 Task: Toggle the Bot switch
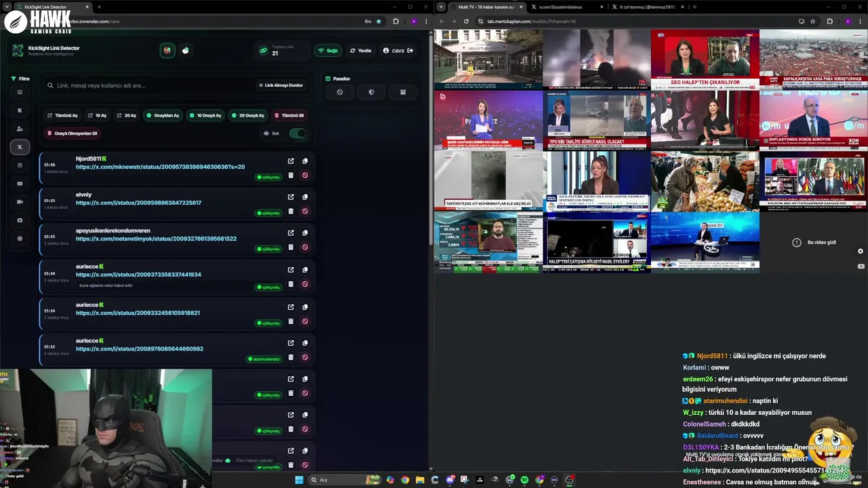(297, 133)
